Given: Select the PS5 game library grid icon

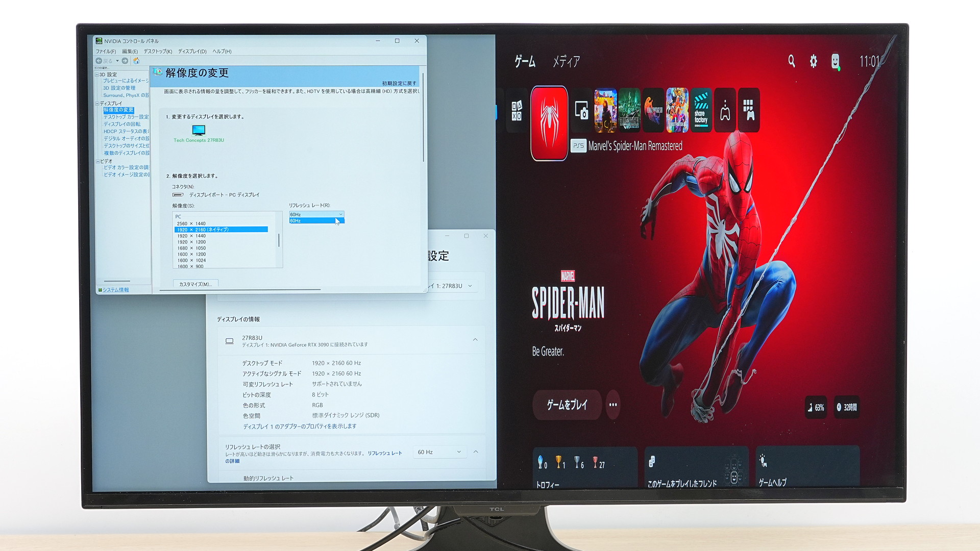Looking at the screenshot, I should pyautogui.click(x=749, y=110).
